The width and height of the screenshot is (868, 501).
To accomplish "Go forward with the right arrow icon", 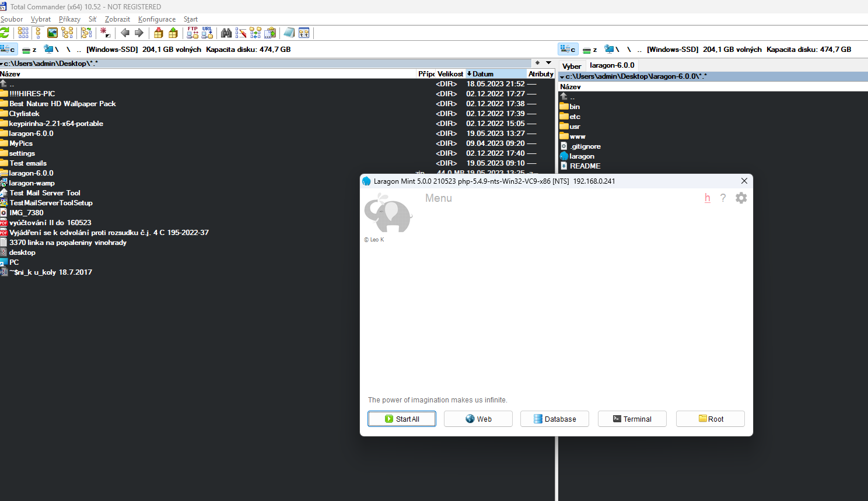I will [x=139, y=33].
